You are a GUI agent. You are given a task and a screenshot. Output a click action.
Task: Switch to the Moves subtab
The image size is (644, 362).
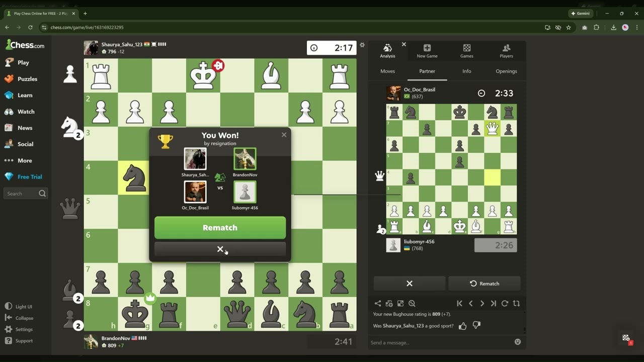(387, 71)
